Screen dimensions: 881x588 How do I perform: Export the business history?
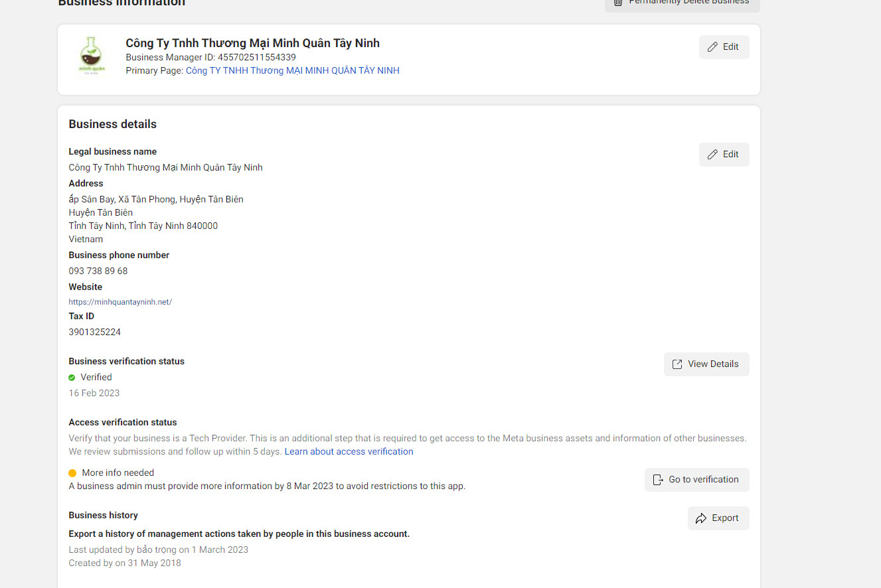click(718, 518)
